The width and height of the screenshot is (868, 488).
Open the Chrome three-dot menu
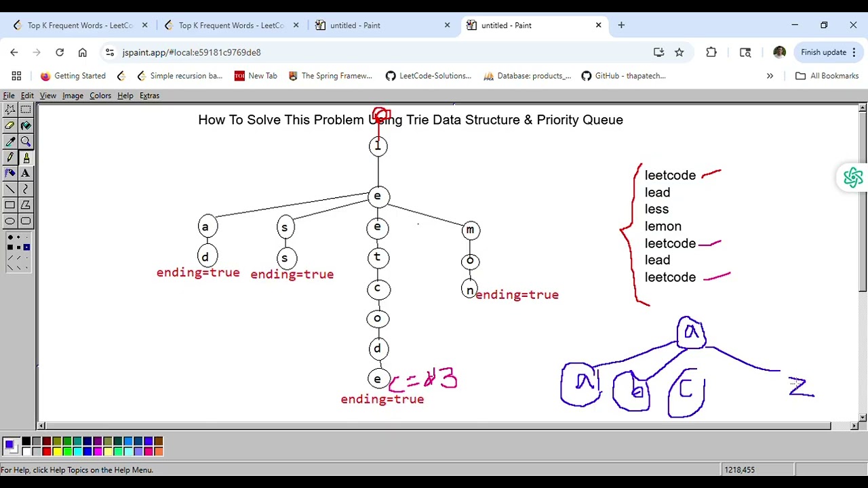coord(854,52)
